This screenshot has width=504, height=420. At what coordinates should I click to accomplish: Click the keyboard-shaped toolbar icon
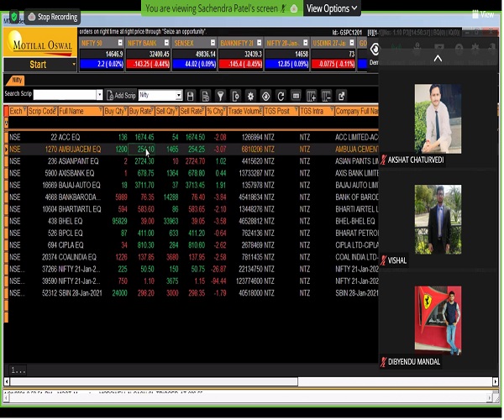point(296,96)
